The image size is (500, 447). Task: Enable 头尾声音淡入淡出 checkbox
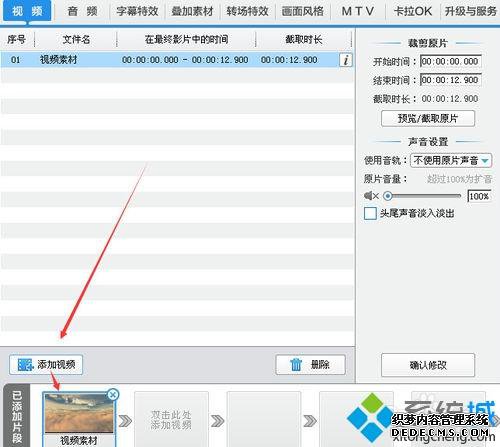(370, 213)
